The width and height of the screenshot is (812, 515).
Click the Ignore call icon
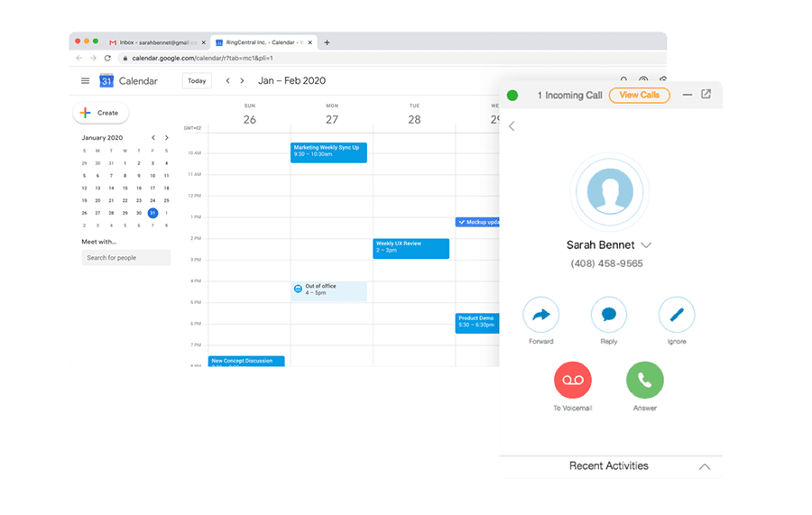[677, 316]
